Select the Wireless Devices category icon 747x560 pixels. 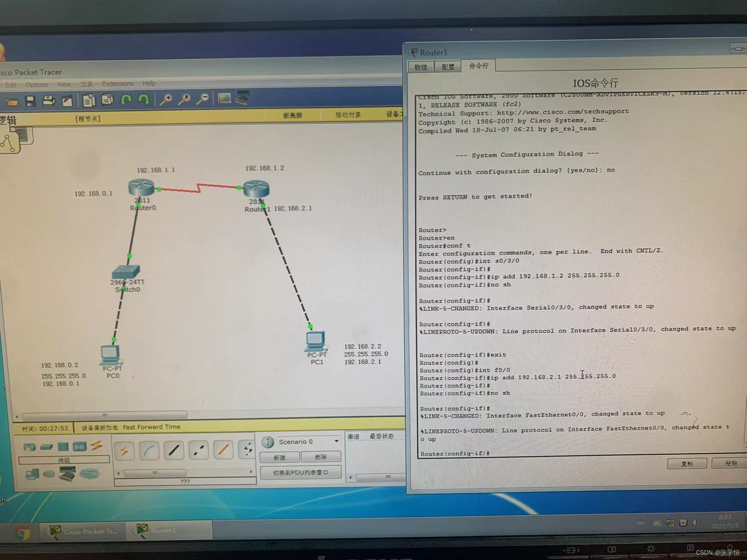(79, 446)
